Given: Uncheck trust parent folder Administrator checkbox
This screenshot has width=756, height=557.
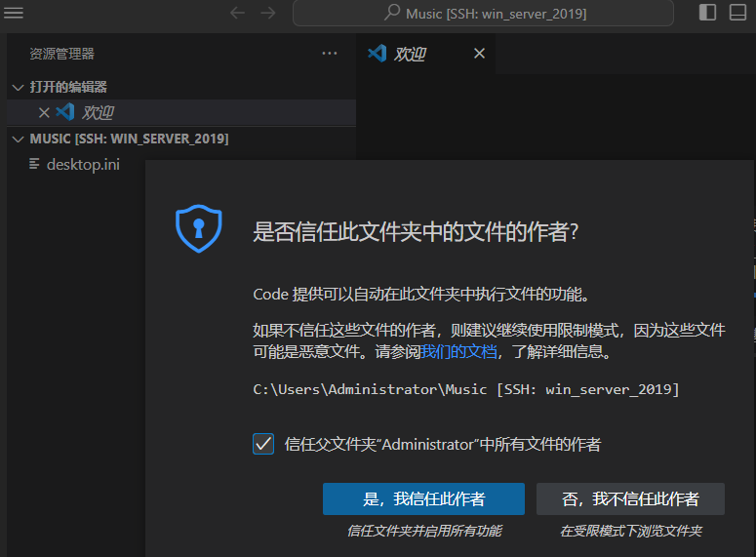Looking at the screenshot, I should tap(263, 444).
